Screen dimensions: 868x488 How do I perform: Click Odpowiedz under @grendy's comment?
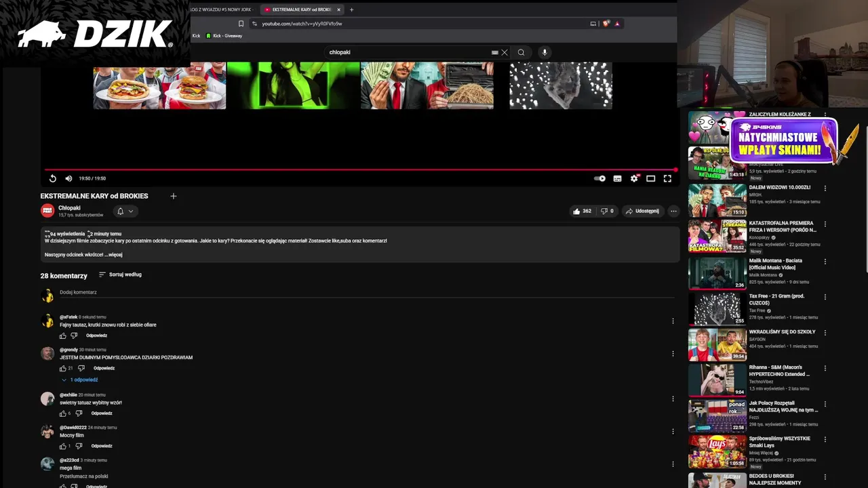pos(104,368)
